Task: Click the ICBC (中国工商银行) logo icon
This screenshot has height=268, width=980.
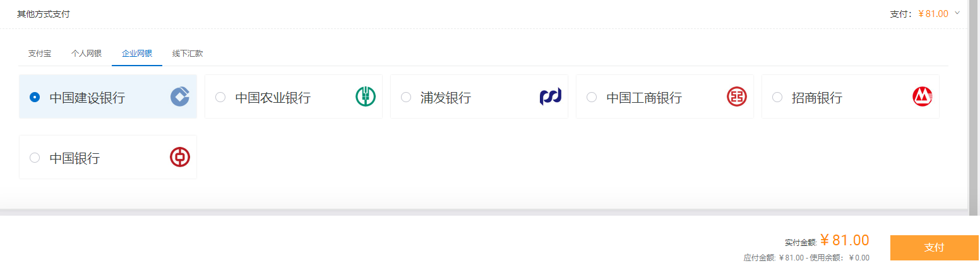Action: pyautogui.click(x=737, y=96)
